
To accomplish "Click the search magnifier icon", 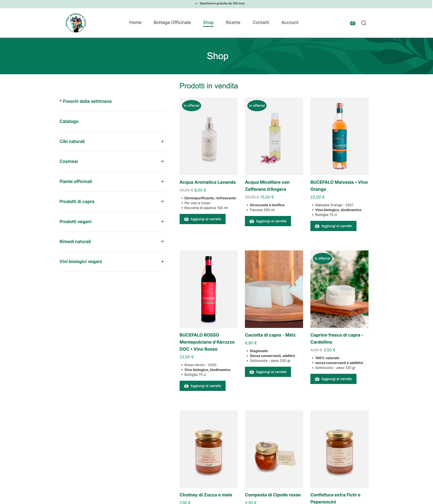I will (363, 23).
